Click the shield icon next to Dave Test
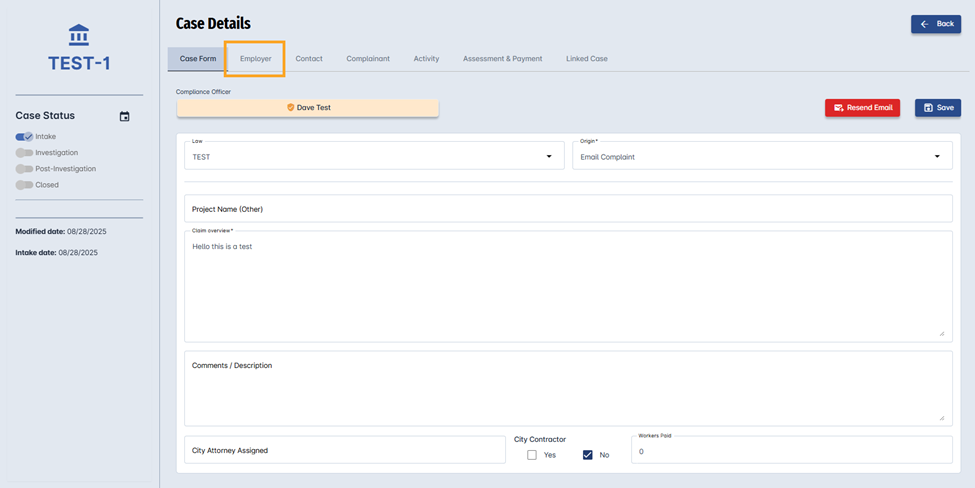 coord(290,108)
